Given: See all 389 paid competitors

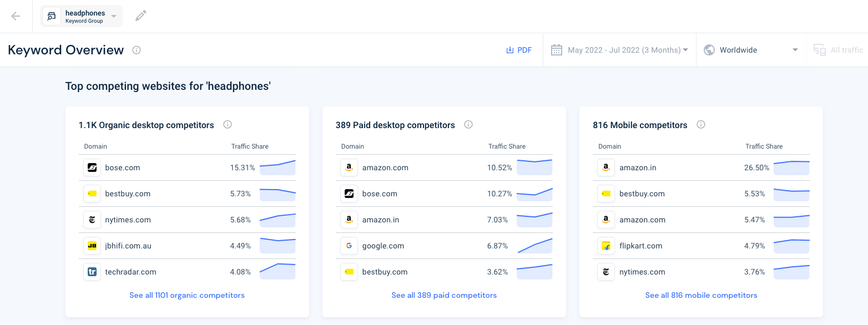Looking at the screenshot, I should pos(444,295).
